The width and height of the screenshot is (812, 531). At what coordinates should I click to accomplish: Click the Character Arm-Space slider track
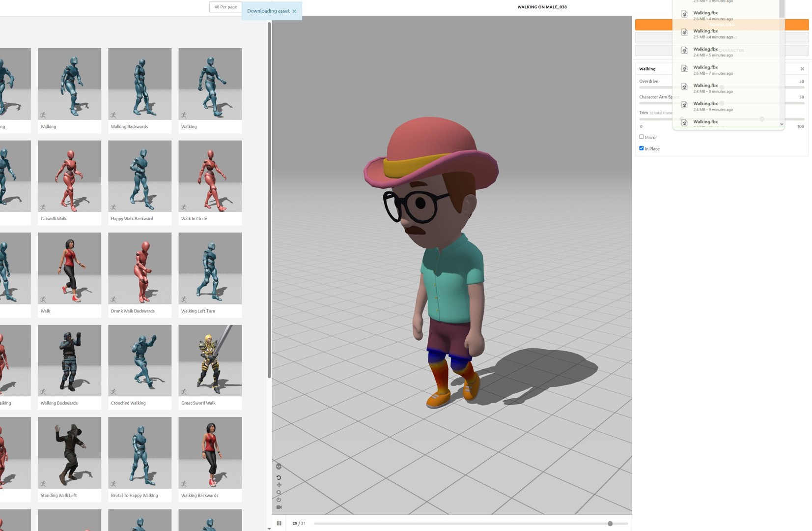(722, 103)
